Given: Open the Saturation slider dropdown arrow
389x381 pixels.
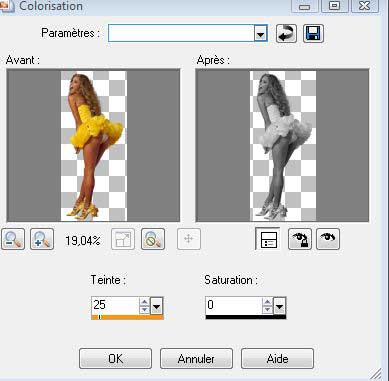Looking at the screenshot, I should 279,306.
